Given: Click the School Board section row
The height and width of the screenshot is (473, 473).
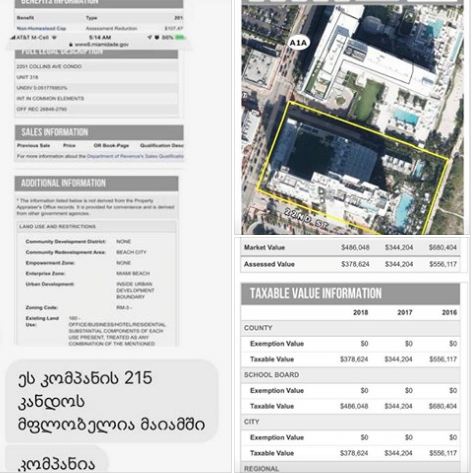Looking at the screenshot, I should click(x=350, y=375).
